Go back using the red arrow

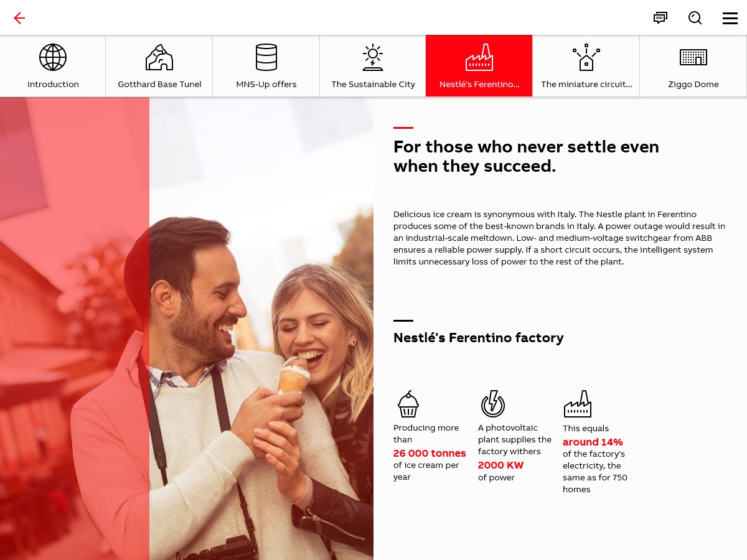[19, 18]
